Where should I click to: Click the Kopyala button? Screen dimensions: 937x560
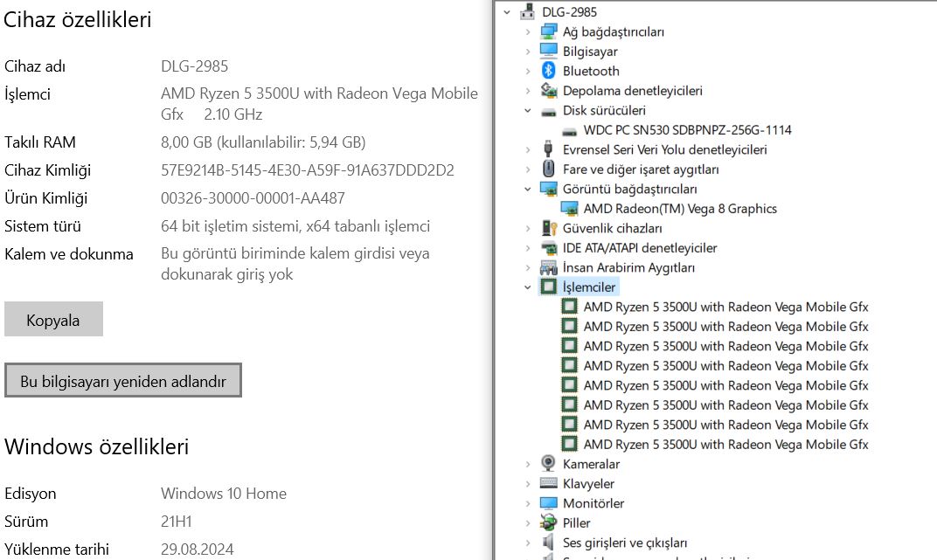[x=54, y=319]
